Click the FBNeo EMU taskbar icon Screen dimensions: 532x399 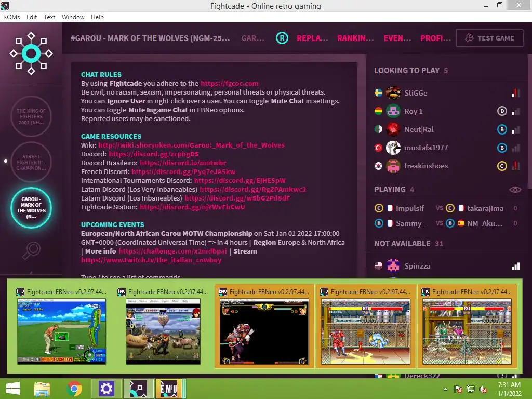pos(169,389)
